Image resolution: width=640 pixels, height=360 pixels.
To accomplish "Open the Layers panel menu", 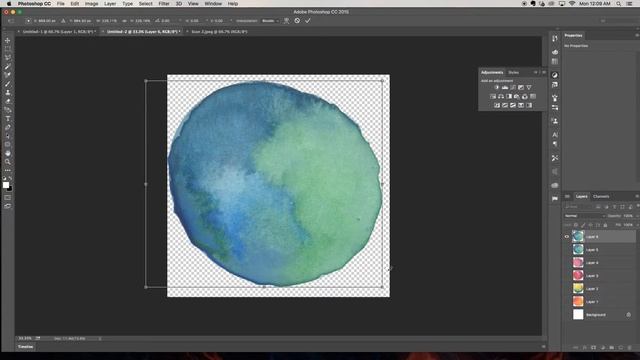I will 637,196.
